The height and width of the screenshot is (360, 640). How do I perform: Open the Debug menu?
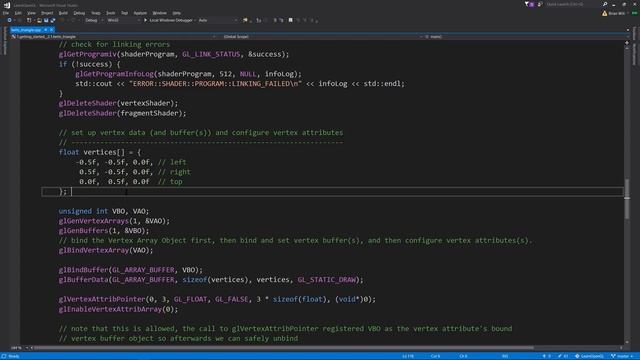[79, 13]
